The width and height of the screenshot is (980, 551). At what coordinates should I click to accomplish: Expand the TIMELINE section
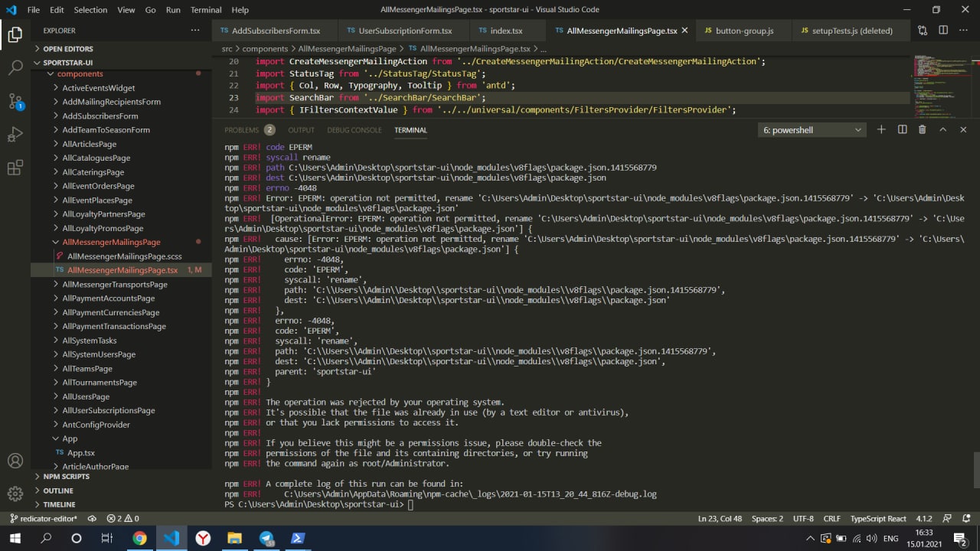tap(121, 504)
